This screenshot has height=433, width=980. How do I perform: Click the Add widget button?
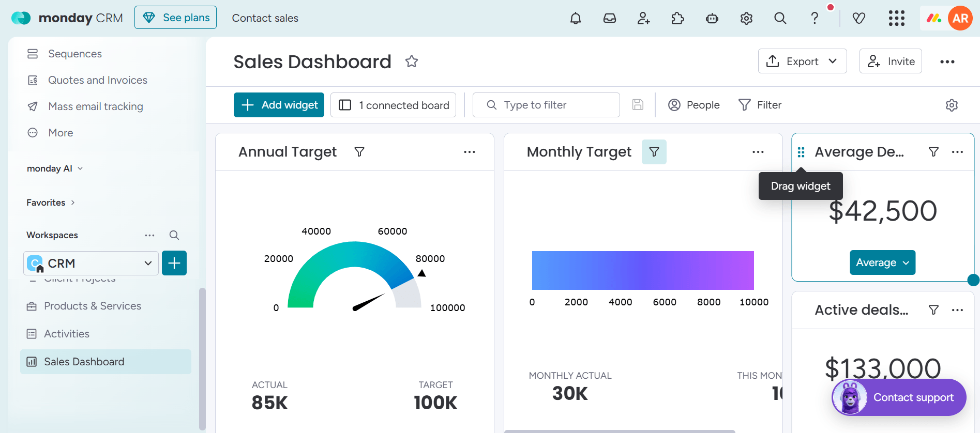pyautogui.click(x=279, y=105)
